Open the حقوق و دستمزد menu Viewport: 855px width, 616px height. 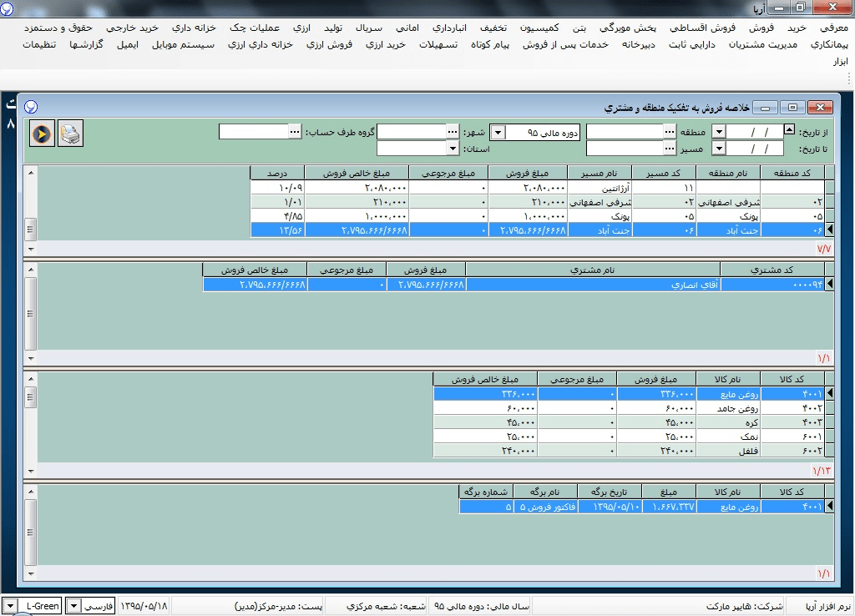(58, 28)
